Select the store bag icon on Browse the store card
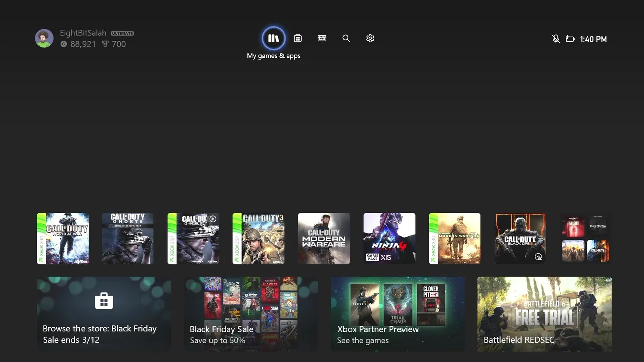The height and width of the screenshot is (362, 644). [104, 301]
